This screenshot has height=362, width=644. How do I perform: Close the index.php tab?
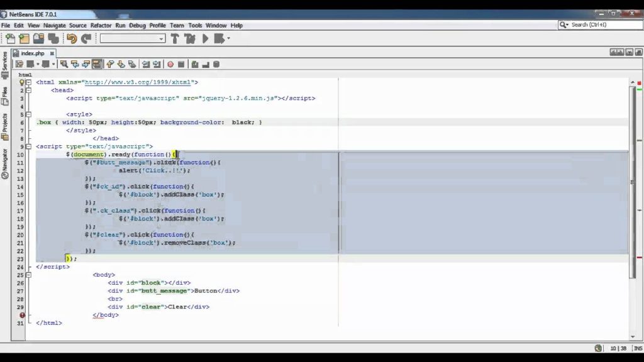[52, 53]
